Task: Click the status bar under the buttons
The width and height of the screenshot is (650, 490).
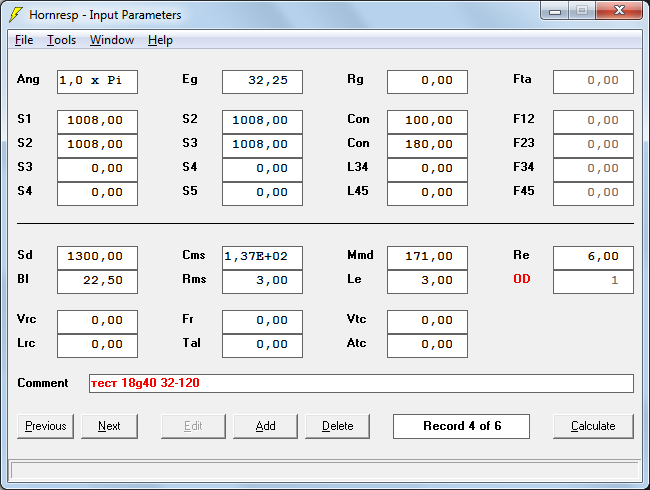Action: click(325, 471)
